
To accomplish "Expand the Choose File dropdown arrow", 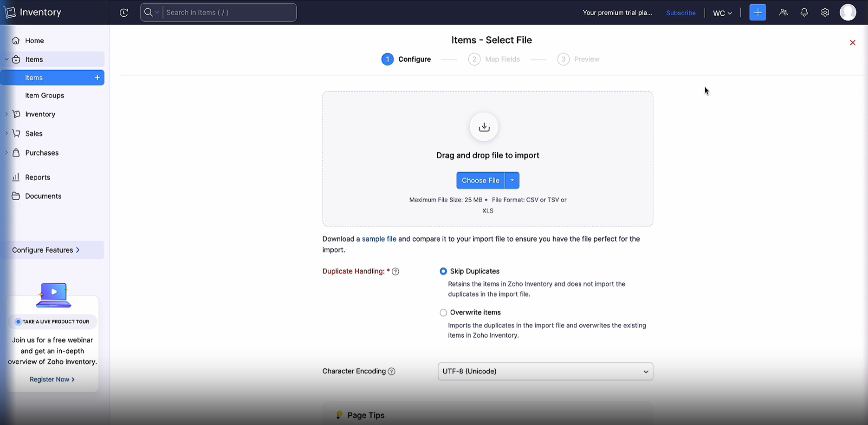I will [512, 180].
